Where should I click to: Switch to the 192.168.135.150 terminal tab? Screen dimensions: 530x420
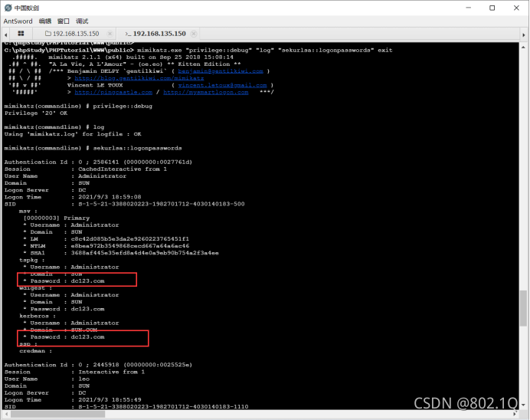click(x=159, y=34)
